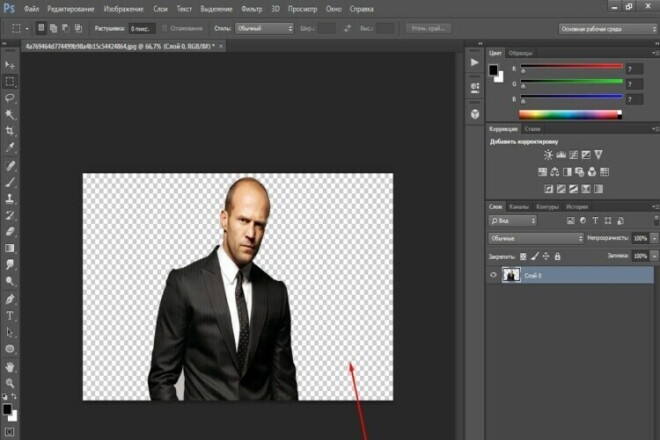Open the Фильтр menu
The image size is (660, 440).
(251, 9)
